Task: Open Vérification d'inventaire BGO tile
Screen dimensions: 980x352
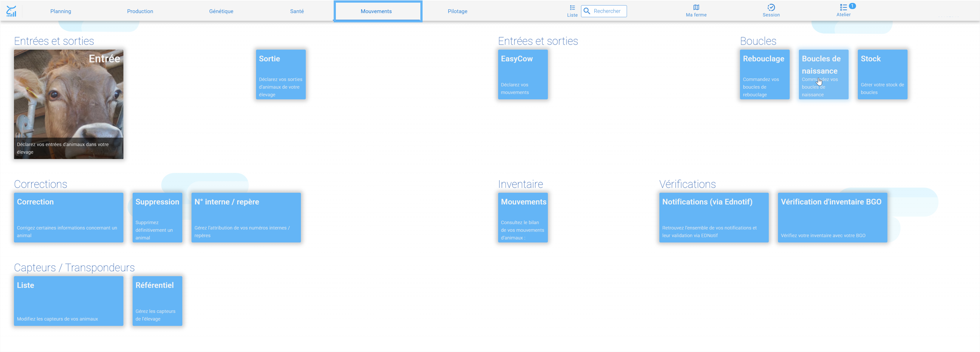Action: click(832, 218)
